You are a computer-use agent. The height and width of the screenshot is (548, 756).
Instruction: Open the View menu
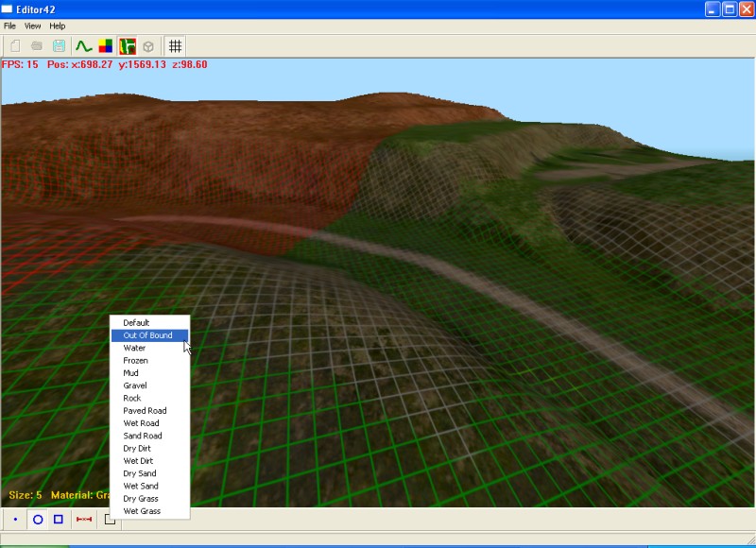(x=32, y=26)
